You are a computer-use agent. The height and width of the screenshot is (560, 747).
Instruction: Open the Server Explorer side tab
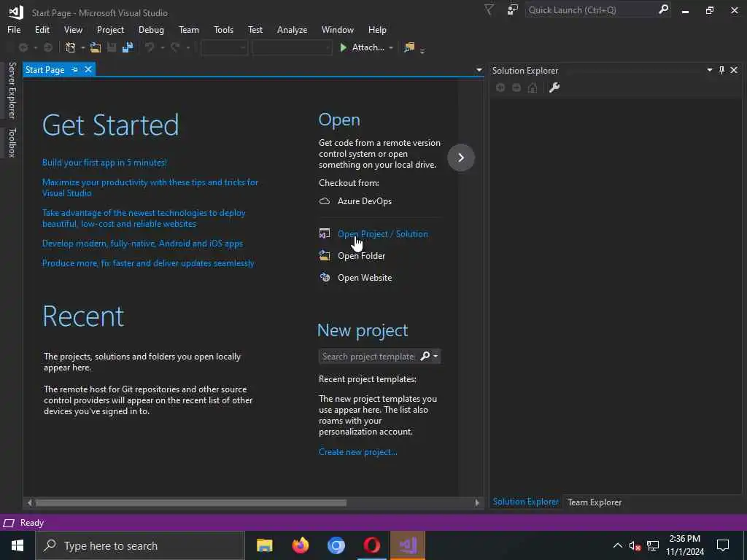tap(12, 90)
